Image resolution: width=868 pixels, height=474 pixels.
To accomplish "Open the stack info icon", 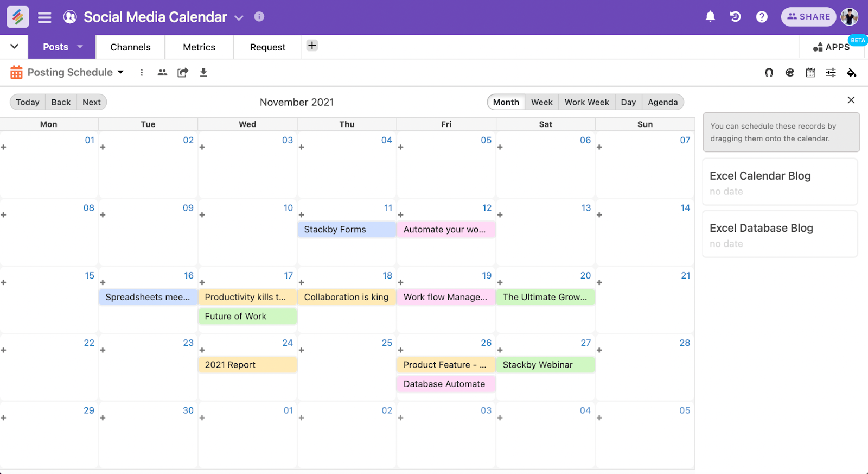I will [259, 16].
